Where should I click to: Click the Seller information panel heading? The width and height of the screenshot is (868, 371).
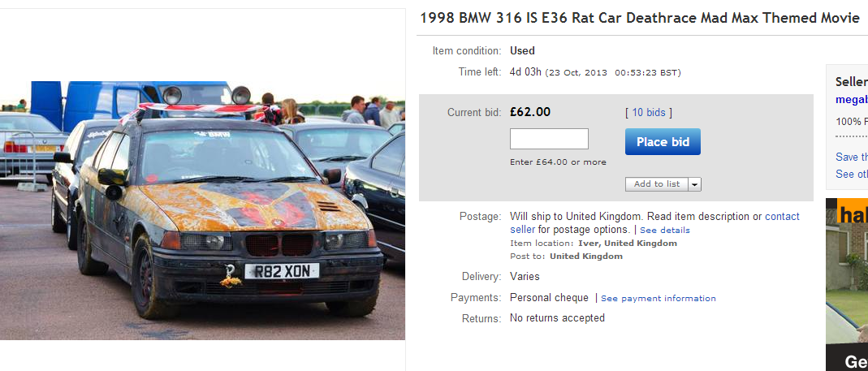852,82
